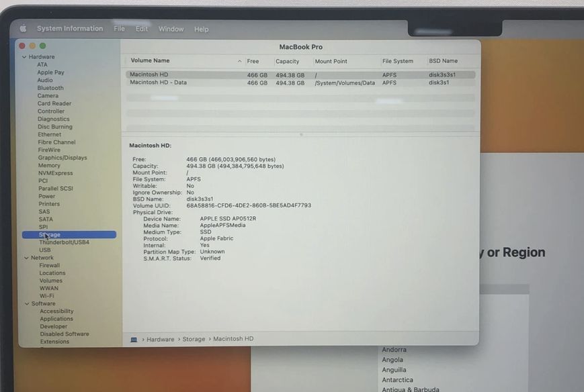The image size is (584, 392).
Task: Select Accessibility under Software
Action: 56,311
